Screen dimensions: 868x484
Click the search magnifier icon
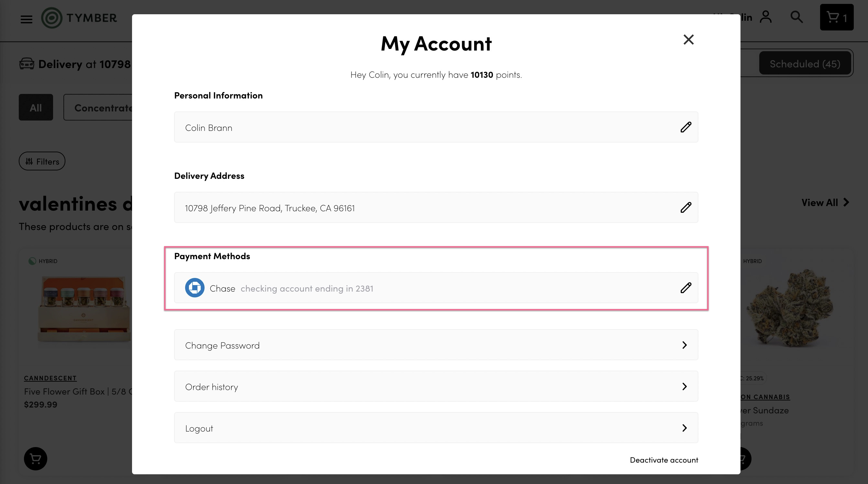point(796,17)
